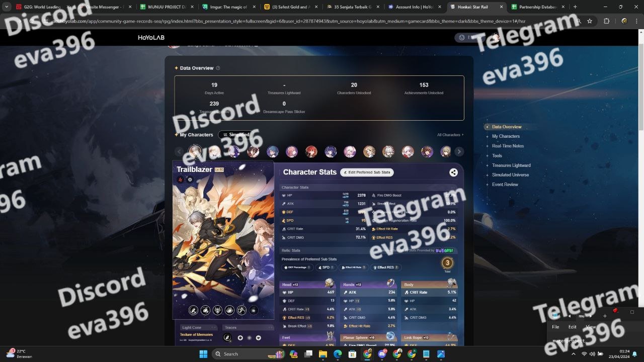Click the Total 3 sub stats badge
Image resolution: width=644 pixels, height=362 pixels.
click(447, 263)
